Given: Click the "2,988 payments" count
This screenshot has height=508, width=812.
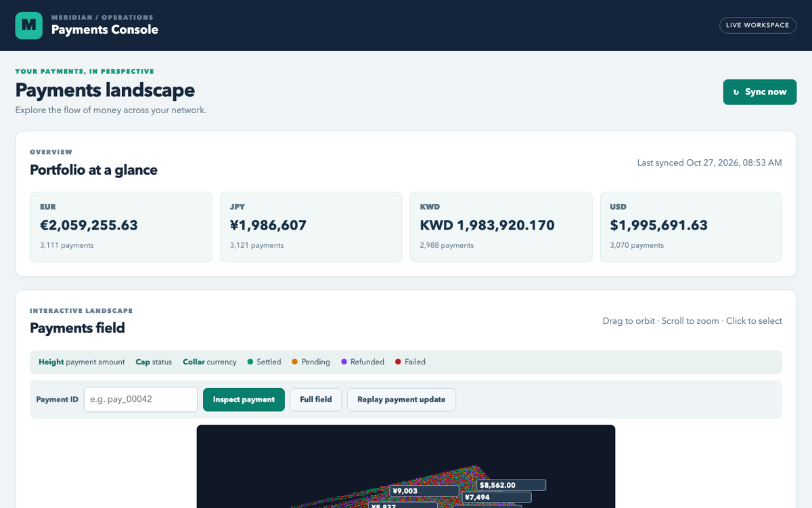Looking at the screenshot, I should pos(447,245).
